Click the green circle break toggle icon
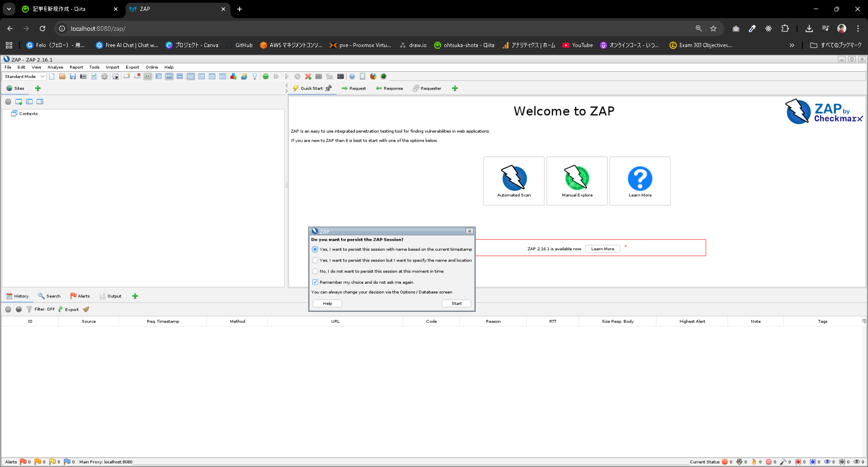Viewport: 868px width, 467px height. (266, 76)
